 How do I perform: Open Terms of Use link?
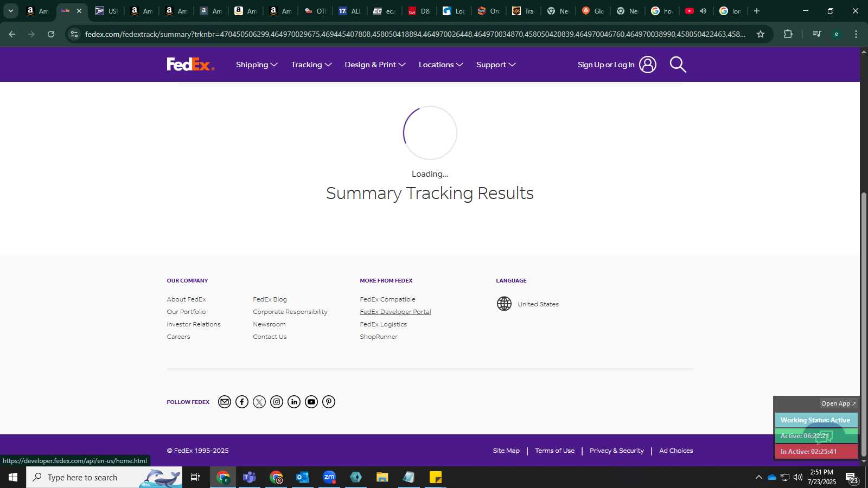coord(554,451)
